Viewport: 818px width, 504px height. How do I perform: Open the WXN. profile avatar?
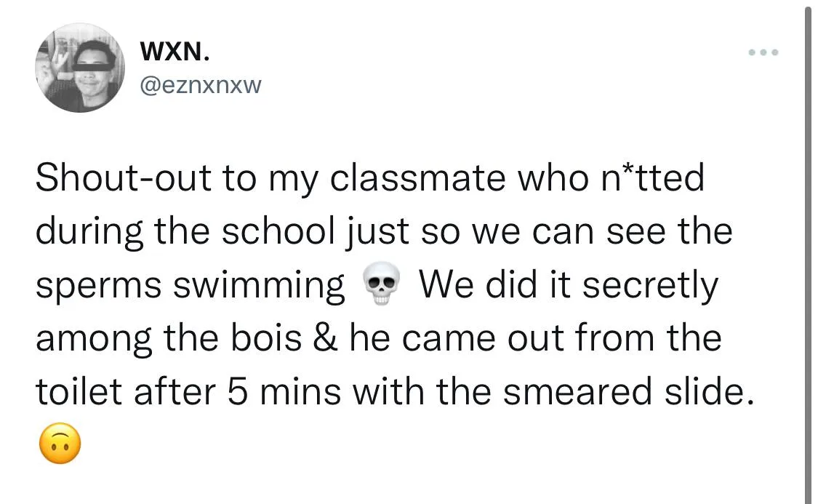point(79,68)
